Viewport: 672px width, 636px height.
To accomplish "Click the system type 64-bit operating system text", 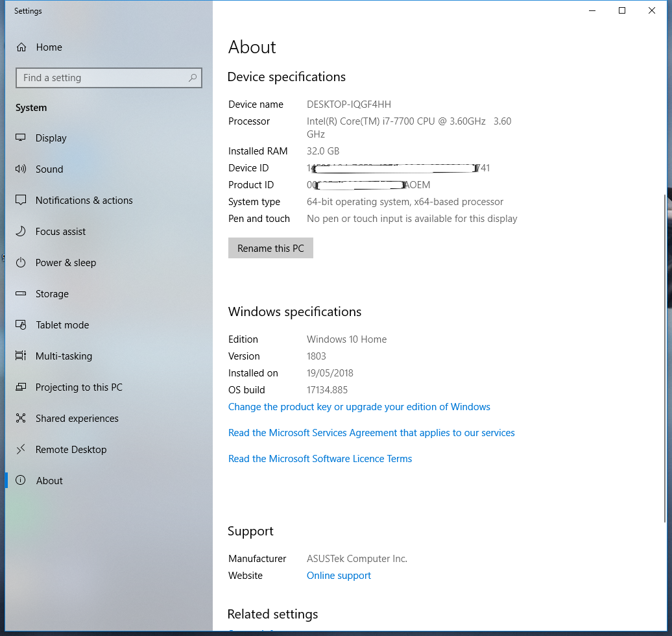I will pyautogui.click(x=405, y=202).
